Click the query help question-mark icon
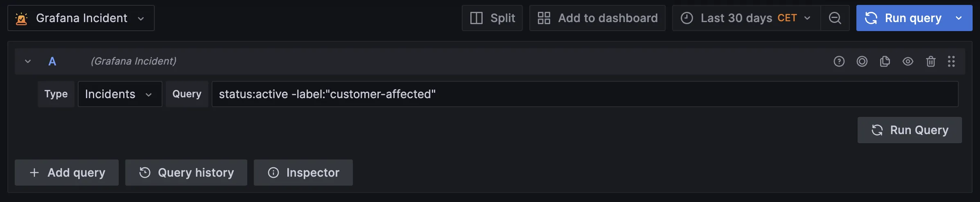Viewport: 980px width, 202px height. coord(839,61)
